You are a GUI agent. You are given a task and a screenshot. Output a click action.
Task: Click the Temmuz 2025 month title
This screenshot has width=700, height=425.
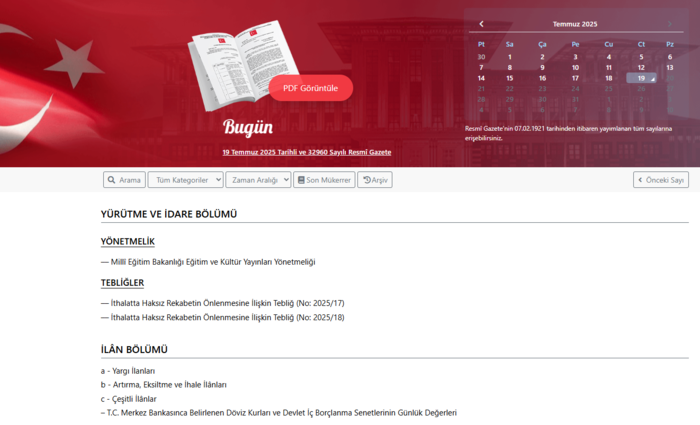click(575, 24)
